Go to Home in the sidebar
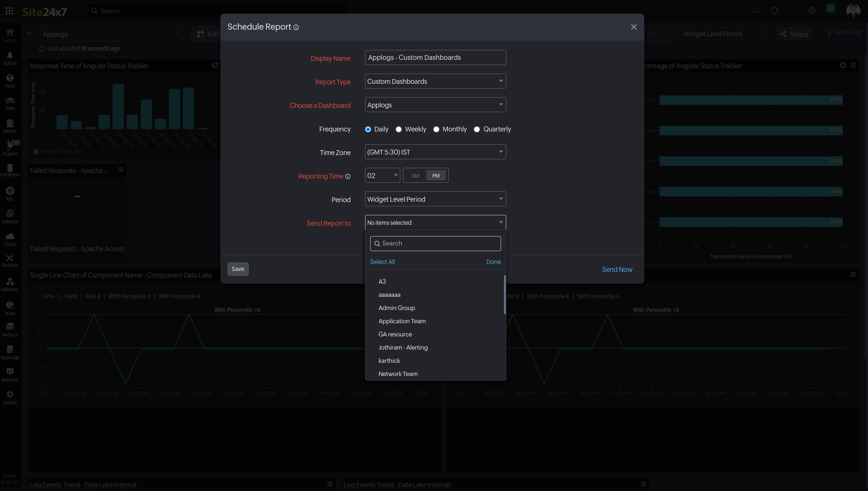 coord(10,35)
